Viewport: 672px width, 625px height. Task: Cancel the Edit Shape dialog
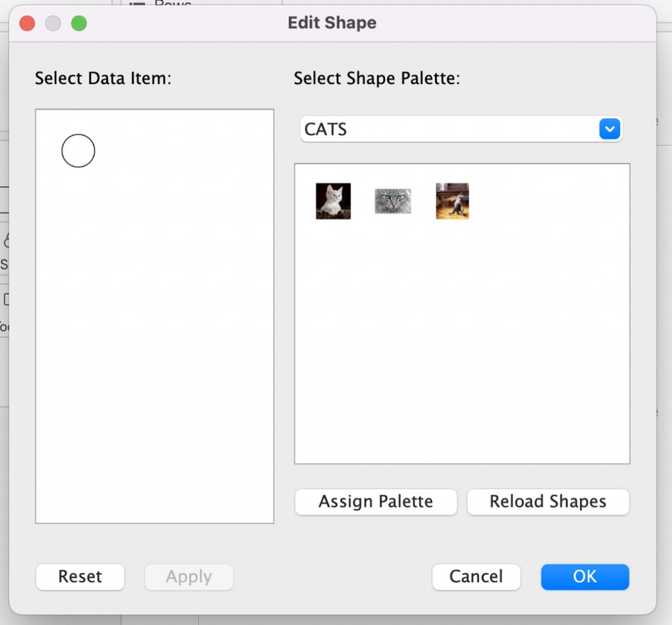[476, 576]
